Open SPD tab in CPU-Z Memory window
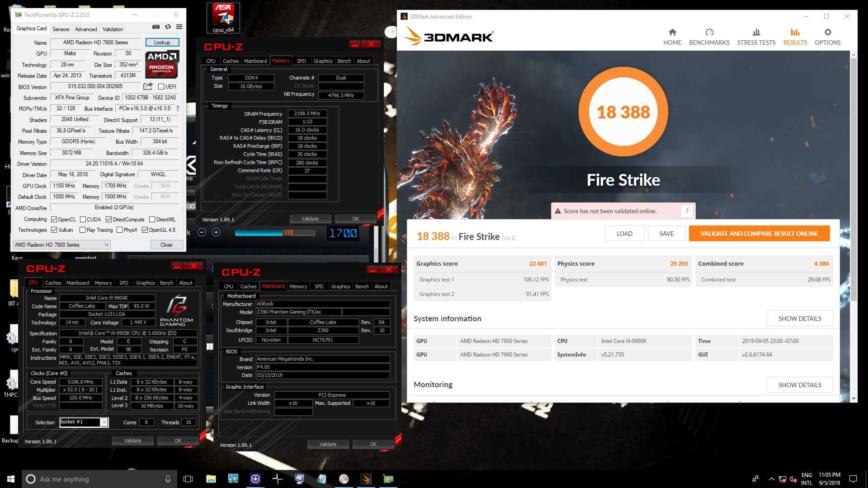The height and width of the screenshot is (488, 868). [301, 61]
